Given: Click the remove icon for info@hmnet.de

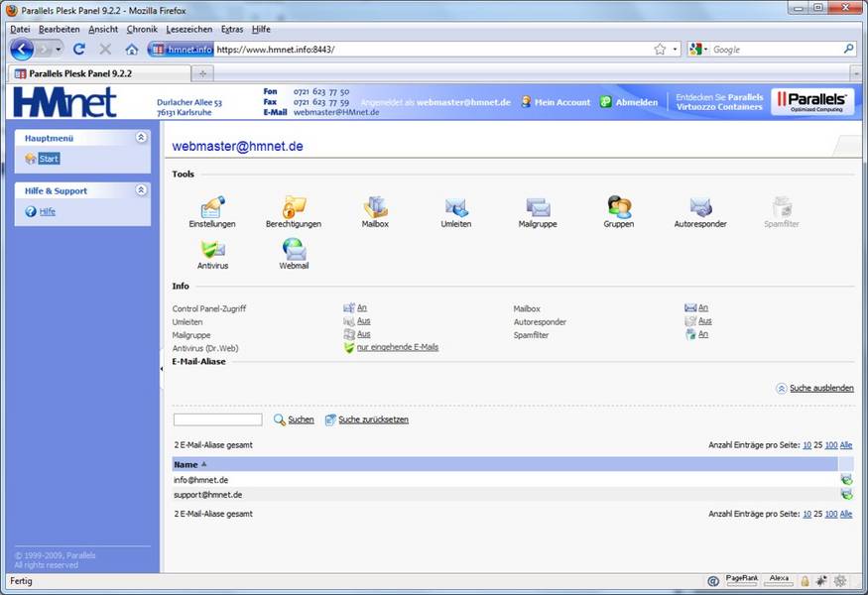Looking at the screenshot, I should (x=846, y=479).
